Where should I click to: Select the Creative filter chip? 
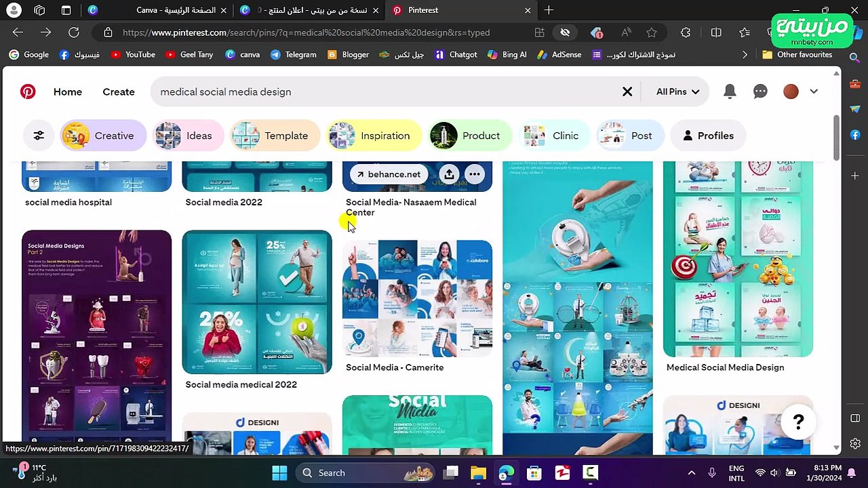pos(102,136)
